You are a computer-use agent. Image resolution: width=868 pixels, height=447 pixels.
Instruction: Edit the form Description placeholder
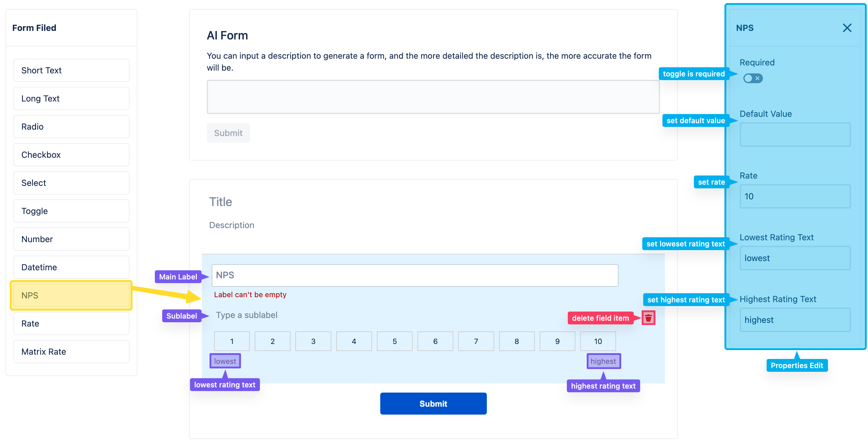(232, 225)
